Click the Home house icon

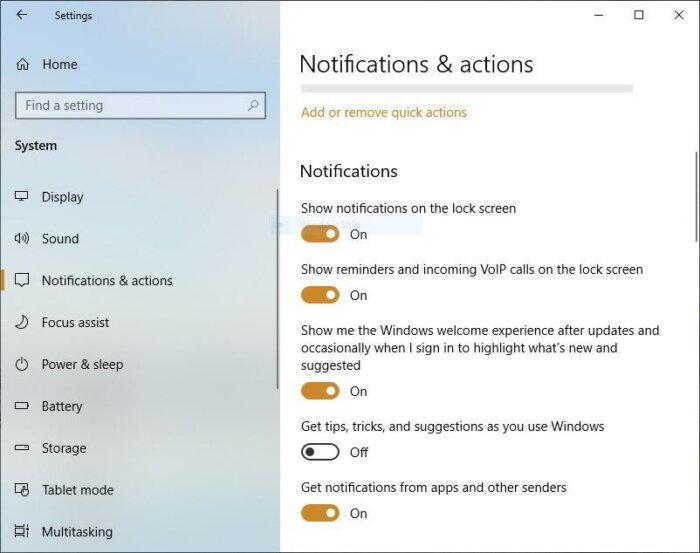[22, 64]
